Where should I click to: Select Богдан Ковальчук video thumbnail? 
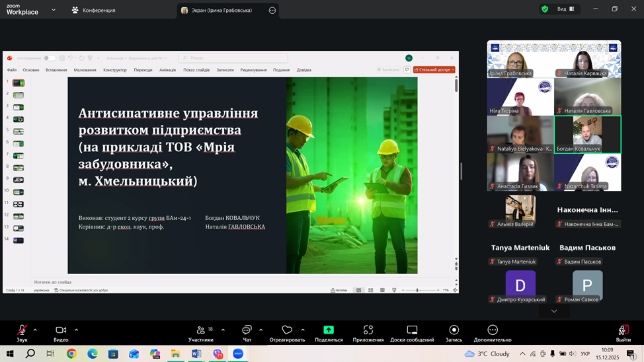click(587, 134)
